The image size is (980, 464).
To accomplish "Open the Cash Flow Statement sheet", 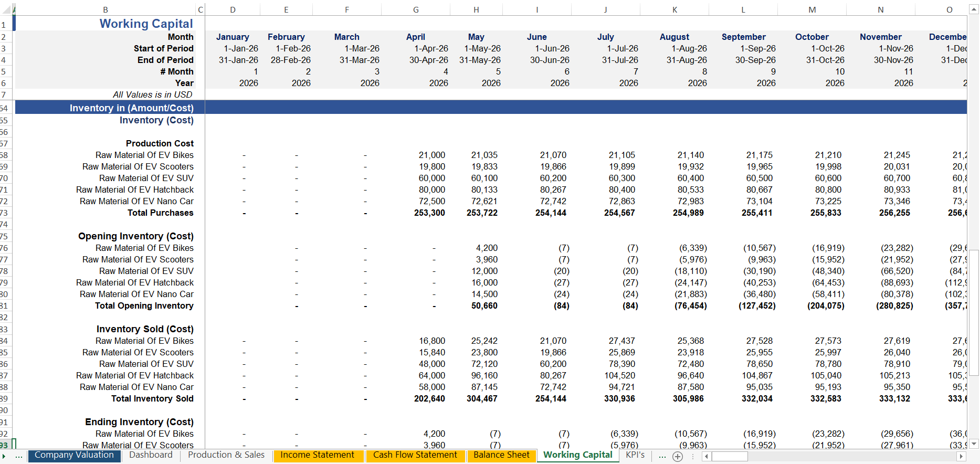I will [x=415, y=455].
